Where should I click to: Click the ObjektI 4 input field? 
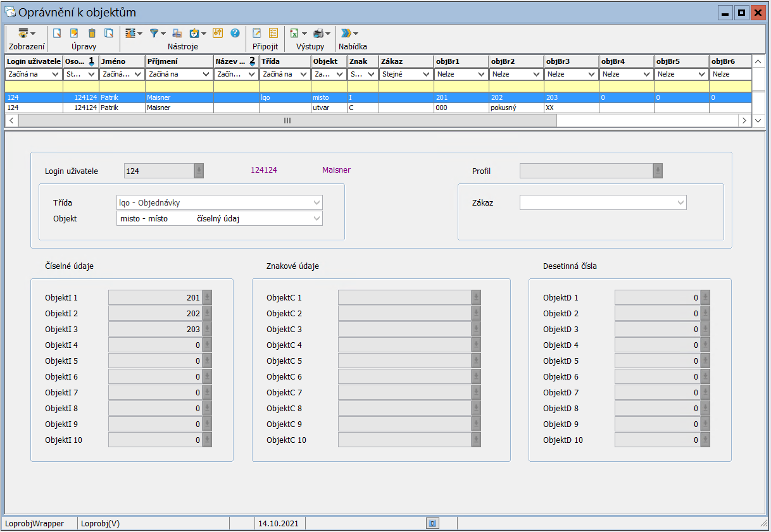click(155, 345)
